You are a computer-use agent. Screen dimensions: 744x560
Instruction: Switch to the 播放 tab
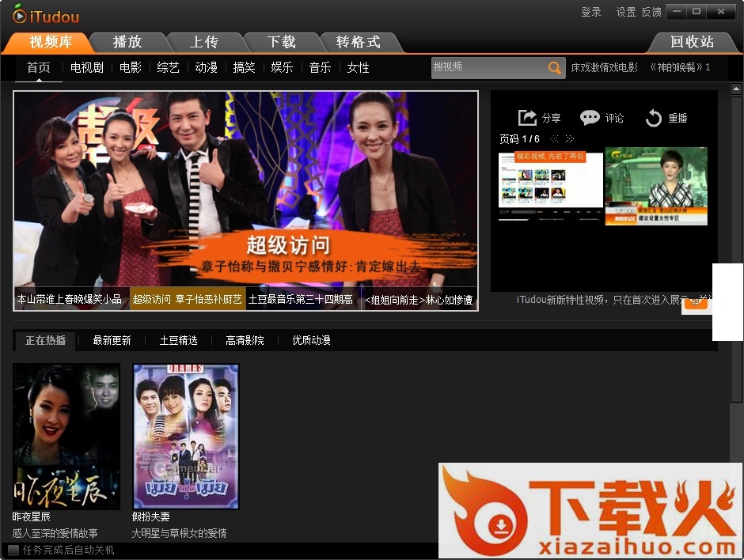127,42
